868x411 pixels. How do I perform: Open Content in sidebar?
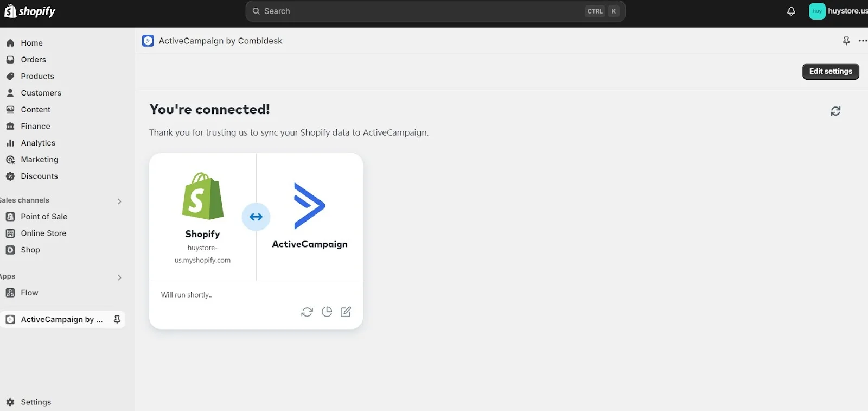point(35,110)
